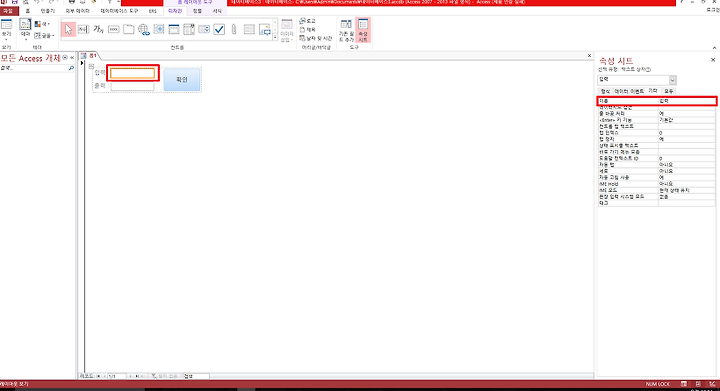Screen dimensions: 720x391
Task: Click the 확인 command button on form
Action: pos(182,80)
